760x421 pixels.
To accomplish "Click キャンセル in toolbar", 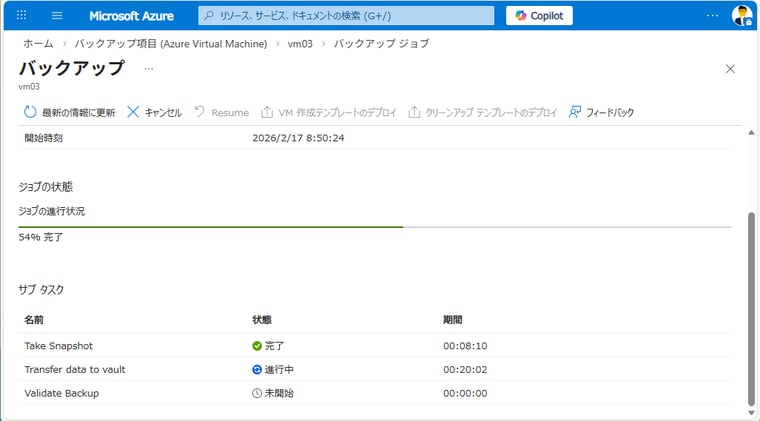I will [163, 112].
